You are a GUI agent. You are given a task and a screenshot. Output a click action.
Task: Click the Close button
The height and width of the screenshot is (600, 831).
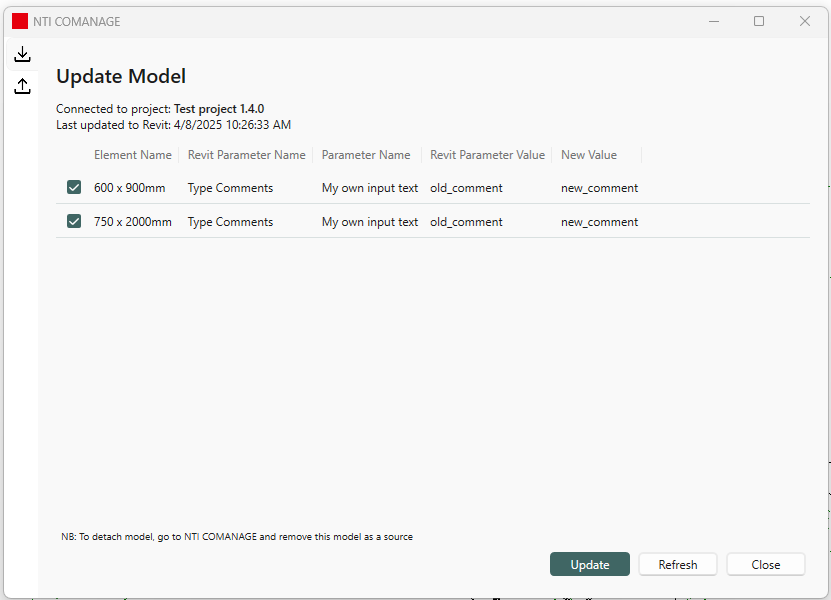pos(766,564)
